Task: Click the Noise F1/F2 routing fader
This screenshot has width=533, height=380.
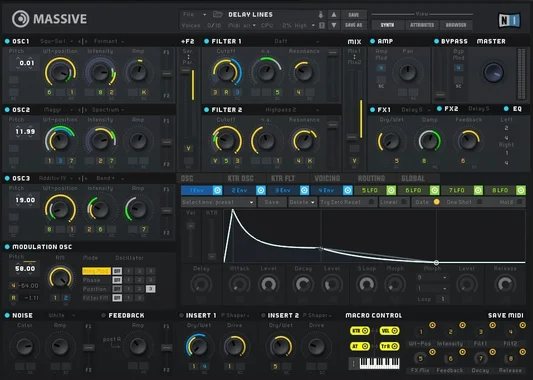Action: 89,347
